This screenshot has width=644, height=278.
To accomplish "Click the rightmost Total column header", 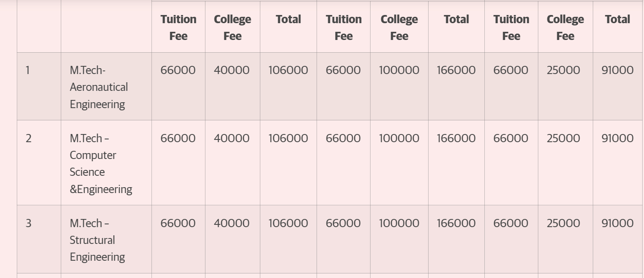I will point(617,19).
